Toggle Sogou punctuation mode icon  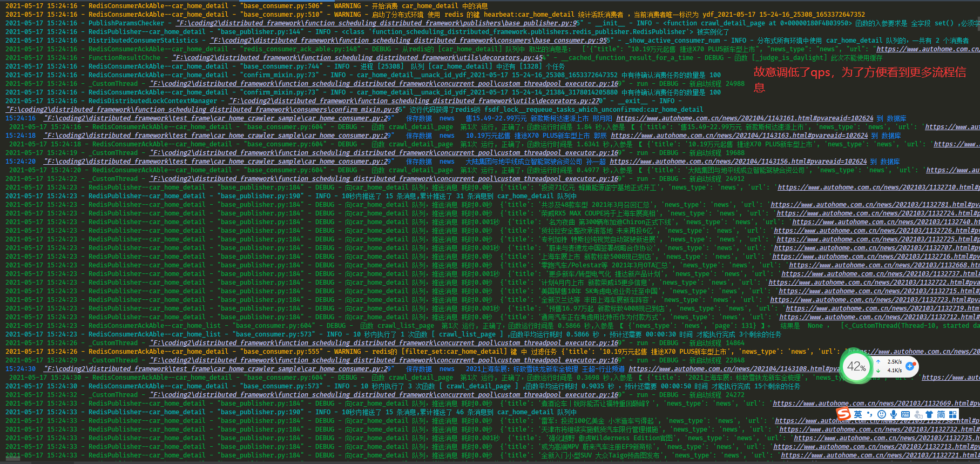[870, 415]
